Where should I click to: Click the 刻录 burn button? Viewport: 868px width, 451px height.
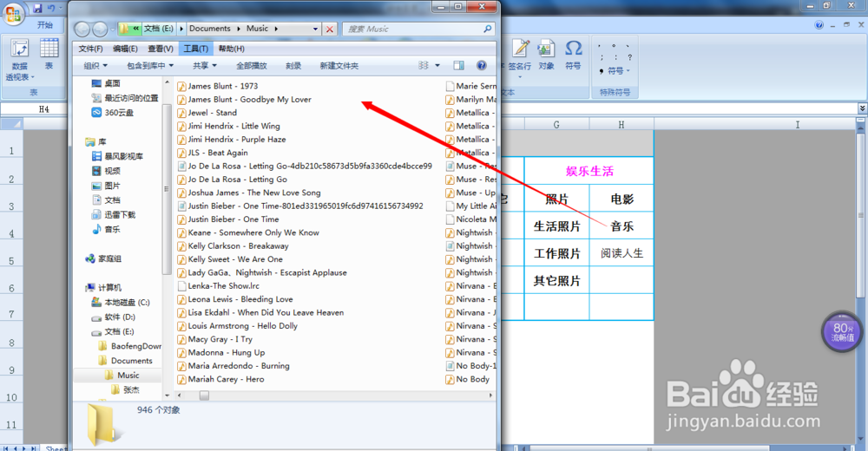[293, 65]
